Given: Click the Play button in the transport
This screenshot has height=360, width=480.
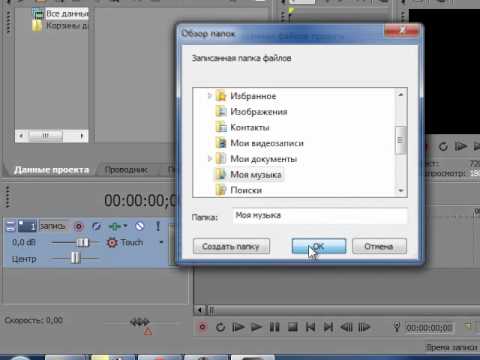Looking at the screenshot, I should coord(256,327).
